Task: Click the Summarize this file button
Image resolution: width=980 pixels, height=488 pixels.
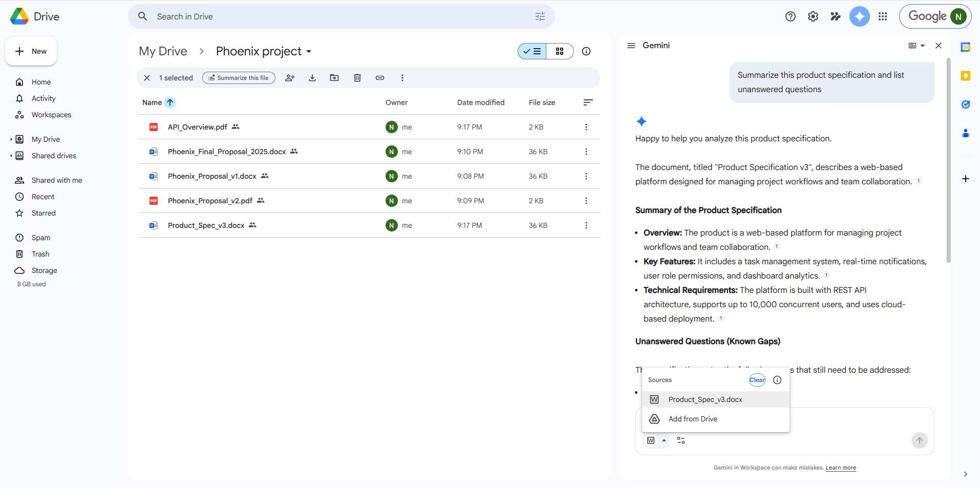Action: click(239, 78)
